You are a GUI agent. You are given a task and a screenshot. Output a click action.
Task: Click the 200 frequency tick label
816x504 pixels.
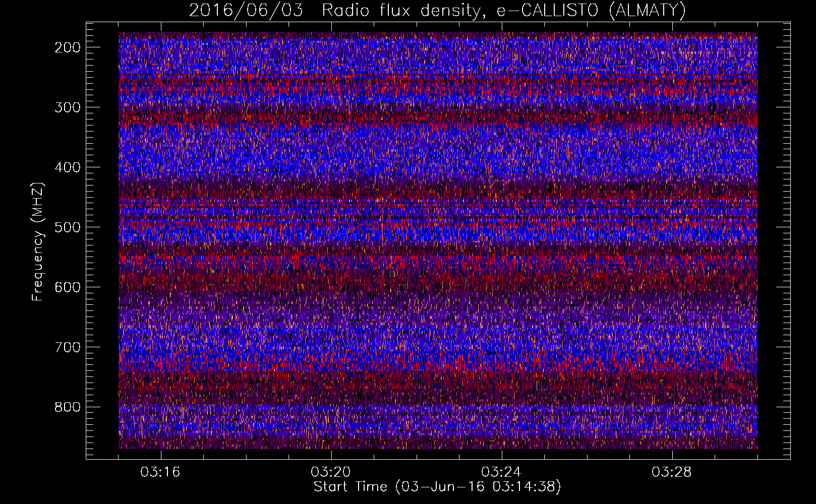67,47
